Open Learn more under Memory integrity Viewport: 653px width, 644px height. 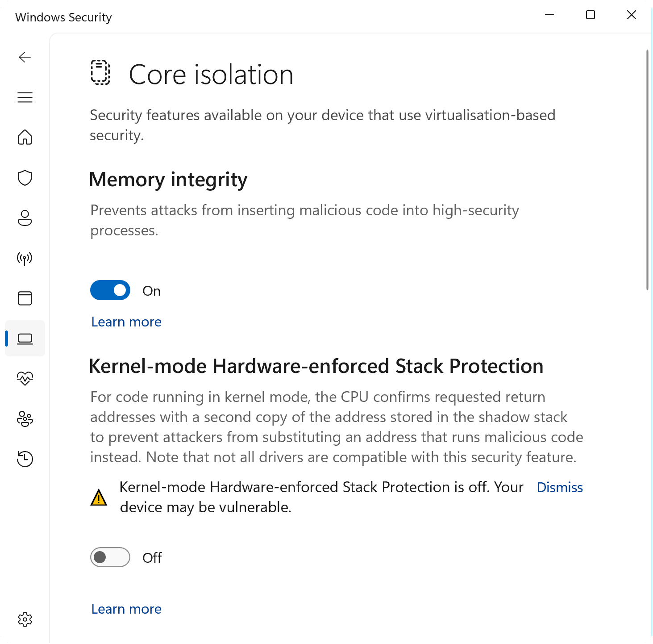126,322
